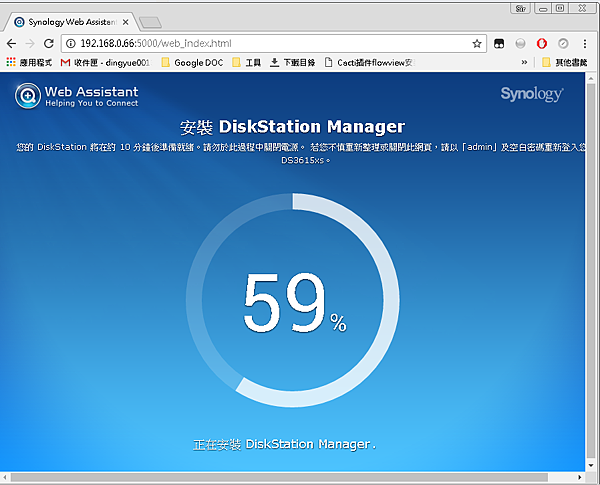Image resolution: width=600 pixels, height=485 pixels.
Task: Click the '安裝 DiskStation Manager' heading
Action: pos(293,127)
